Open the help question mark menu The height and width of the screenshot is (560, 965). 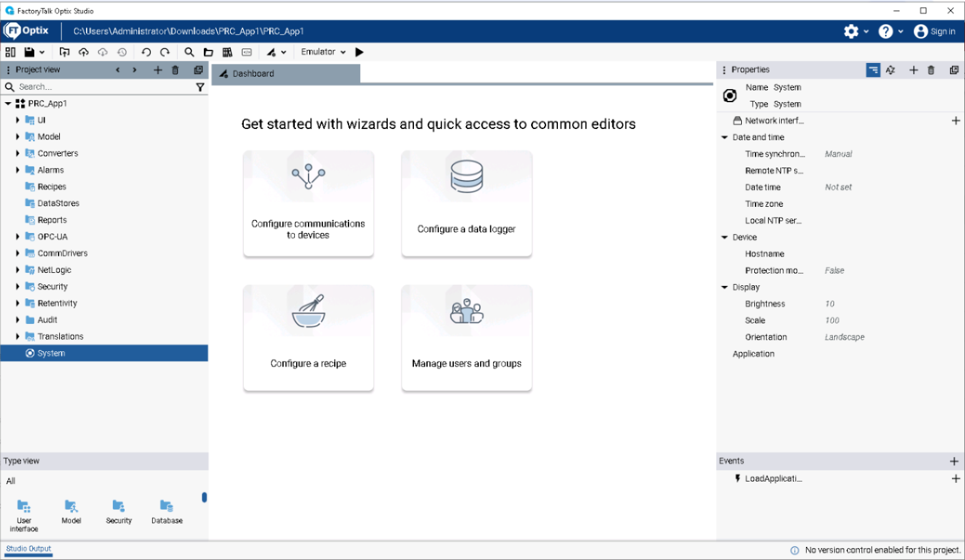886,31
